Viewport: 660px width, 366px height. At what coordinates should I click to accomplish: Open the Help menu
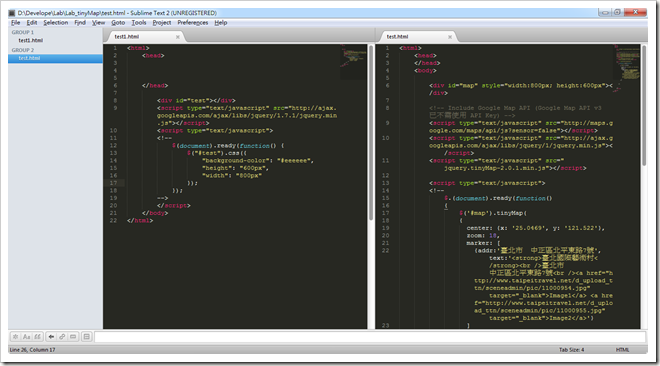[221, 23]
